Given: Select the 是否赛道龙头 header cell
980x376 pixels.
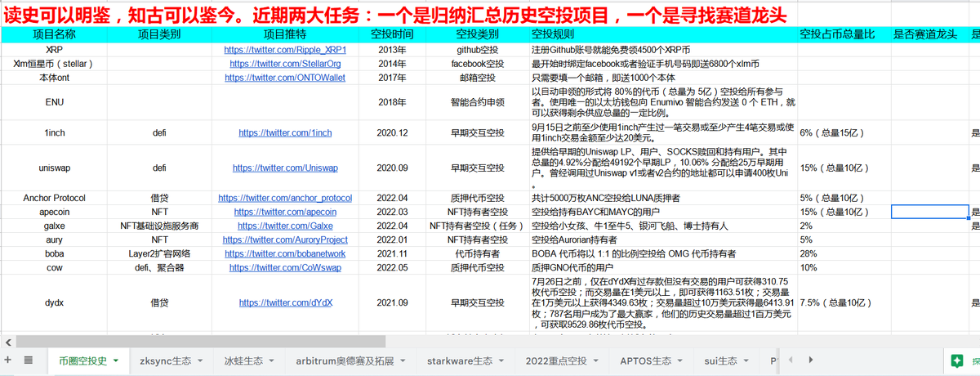Looking at the screenshot, I should click(x=929, y=34).
